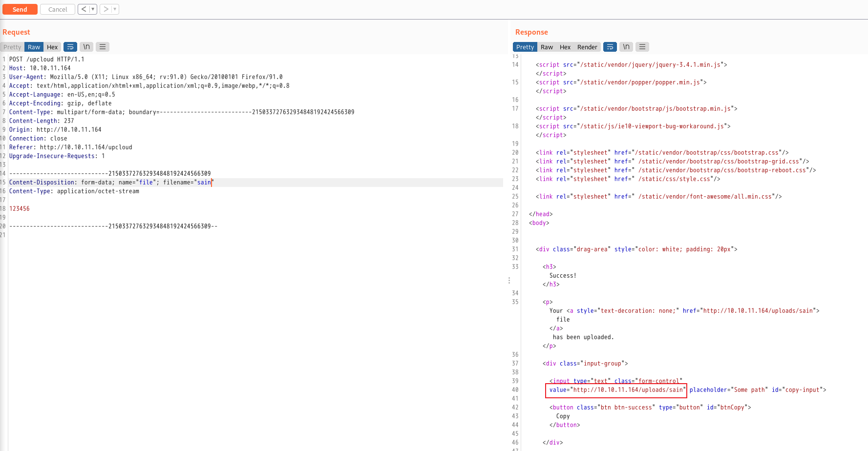Open Request panel hamburger options menu

click(103, 47)
